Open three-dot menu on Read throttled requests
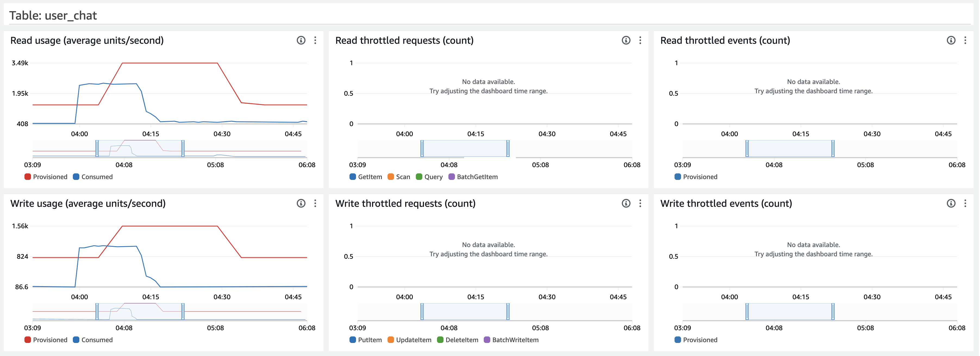This screenshot has height=356, width=980. coord(640,40)
